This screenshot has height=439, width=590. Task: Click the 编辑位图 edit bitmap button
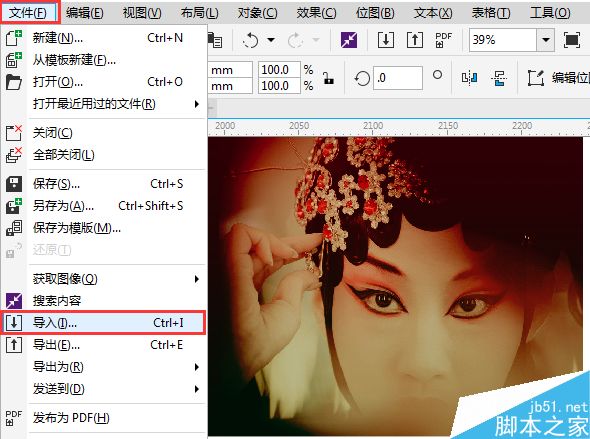click(x=558, y=78)
